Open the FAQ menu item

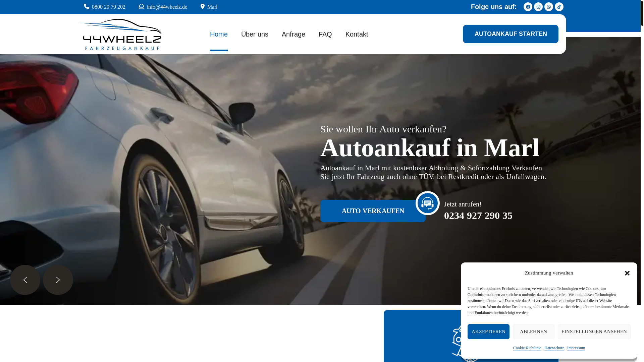tap(325, 34)
